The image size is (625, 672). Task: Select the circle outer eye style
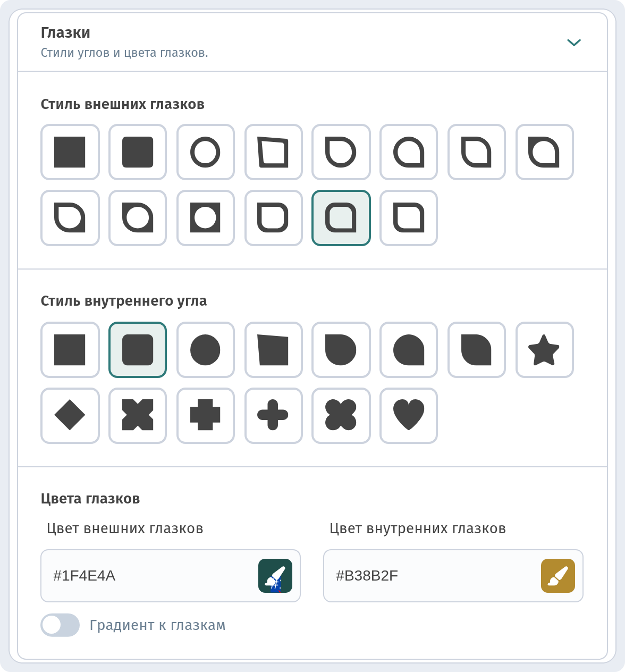coord(206,152)
